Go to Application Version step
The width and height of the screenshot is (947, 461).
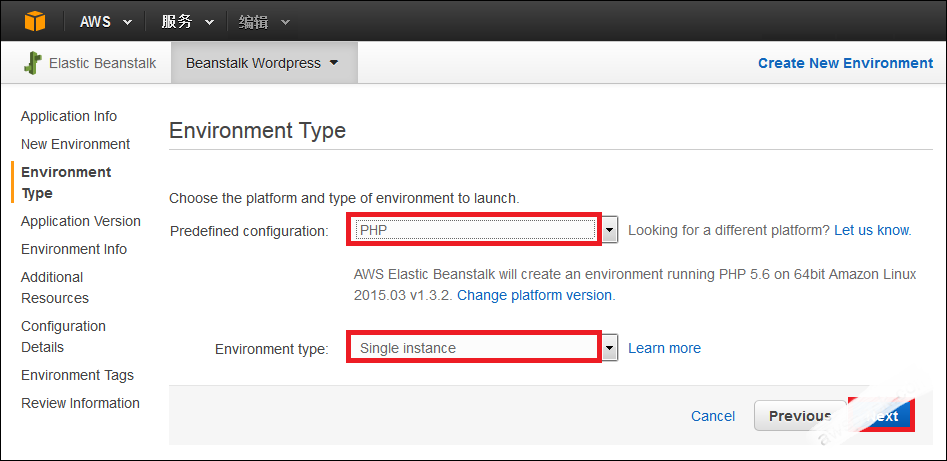[81, 221]
